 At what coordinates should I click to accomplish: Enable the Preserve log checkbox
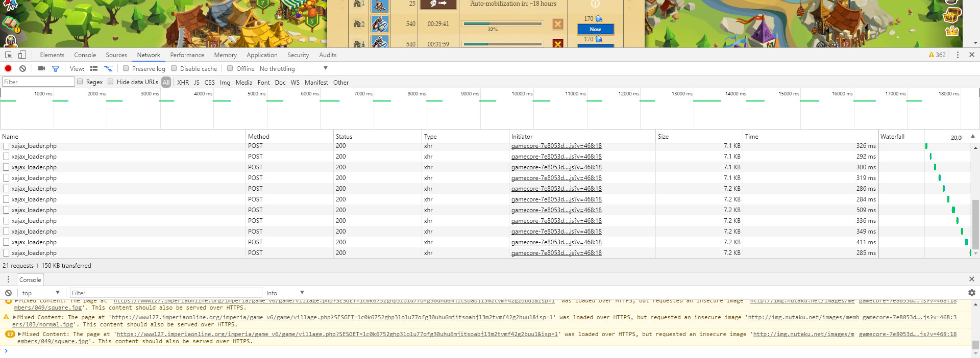pyautogui.click(x=126, y=68)
